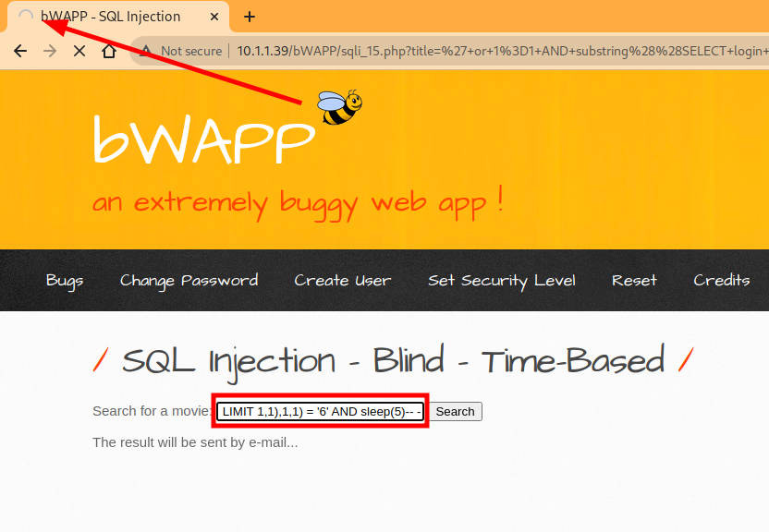Go back with the browser back arrow
This screenshot has height=532, width=769.
tap(20, 51)
